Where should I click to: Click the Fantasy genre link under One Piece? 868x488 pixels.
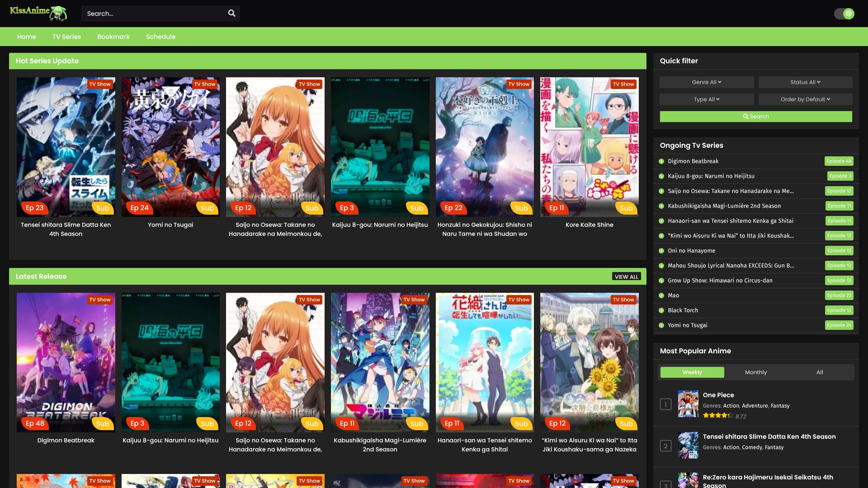coord(780,406)
